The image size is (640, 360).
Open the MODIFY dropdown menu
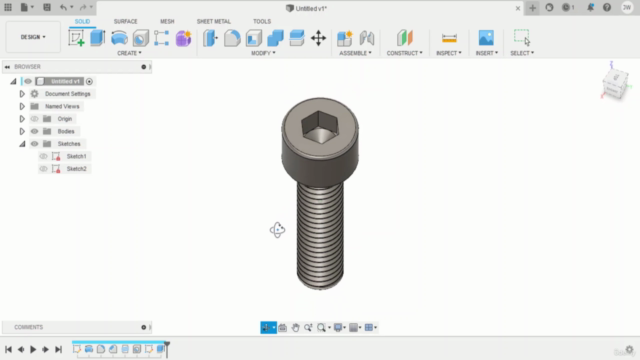(263, 53)
